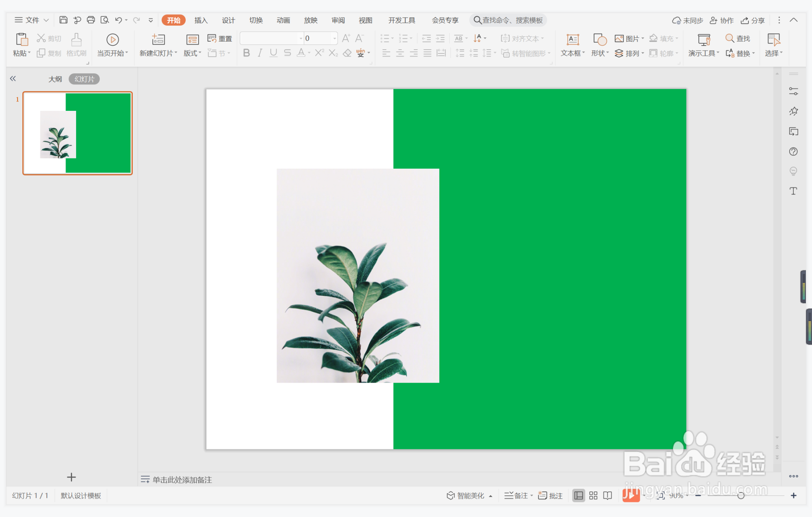
Task: Select slide 1 thumbnail
Action: (x=77, y=133)
